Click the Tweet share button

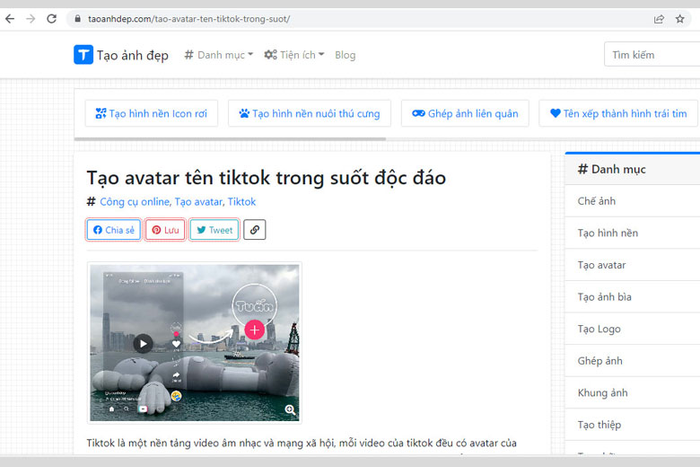[x=214, y=229]
